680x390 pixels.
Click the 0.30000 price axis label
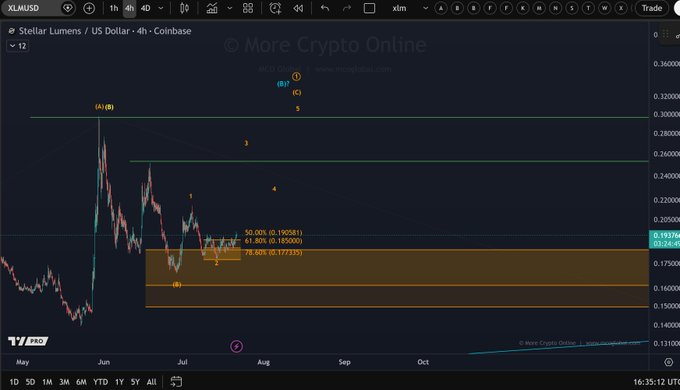point(666,114)
